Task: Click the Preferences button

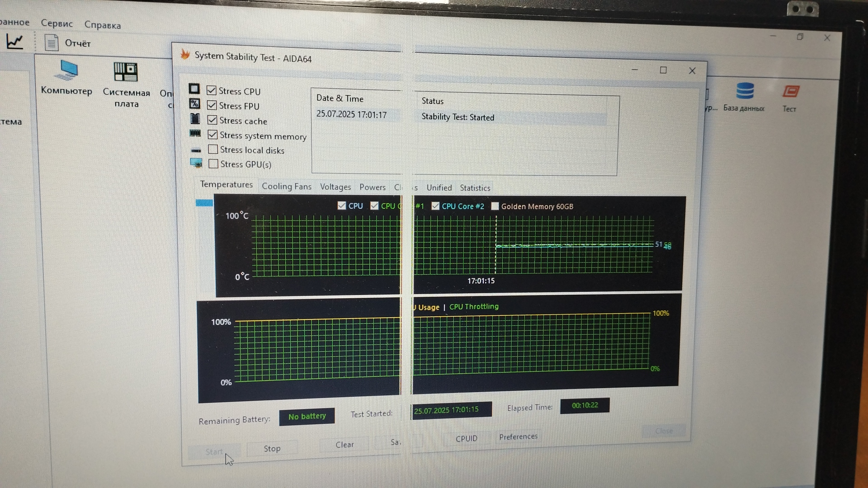Action: (x=518, y=436)
